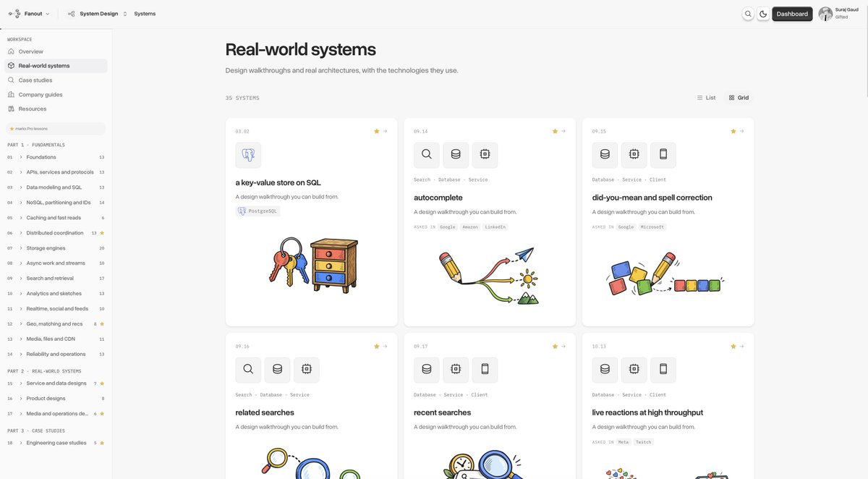Click the Pro lessons marker pill
This screenshot has width=868, height=479.
point(56,129)
